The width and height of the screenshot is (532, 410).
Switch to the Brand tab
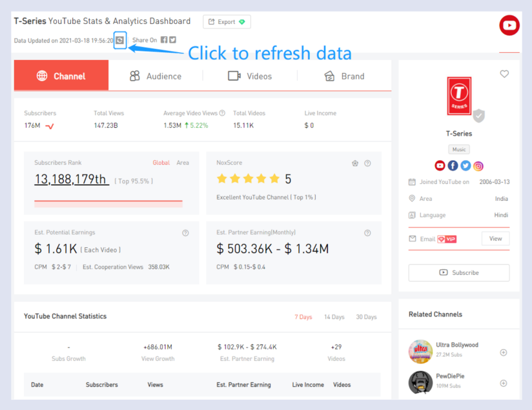pos(344,76)
